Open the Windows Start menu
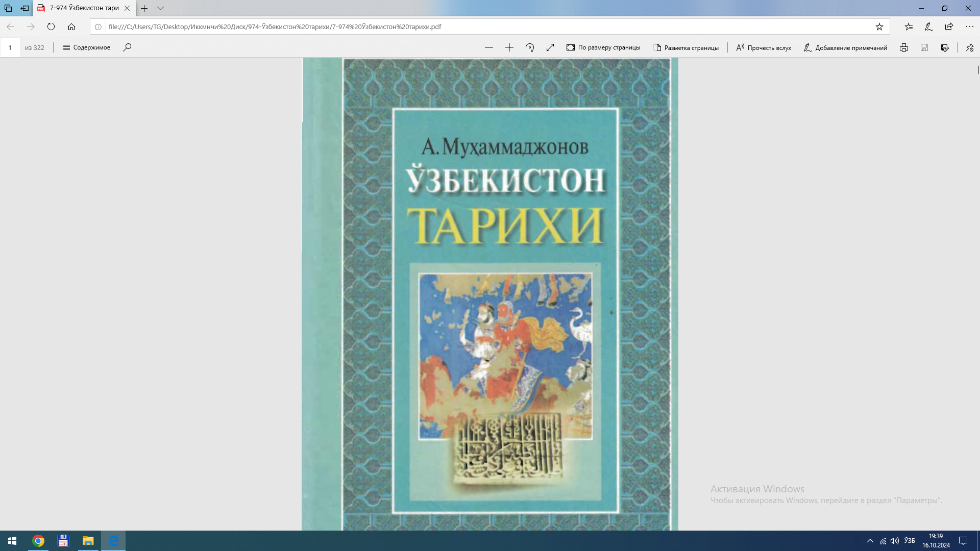 (x=12, y=541)
